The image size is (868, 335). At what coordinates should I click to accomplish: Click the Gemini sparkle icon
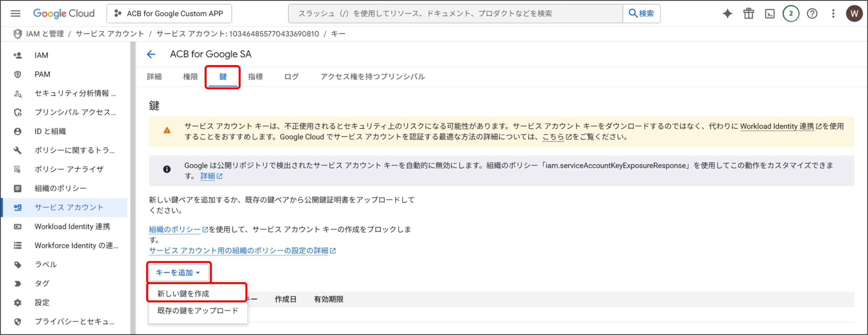point(727,14)
